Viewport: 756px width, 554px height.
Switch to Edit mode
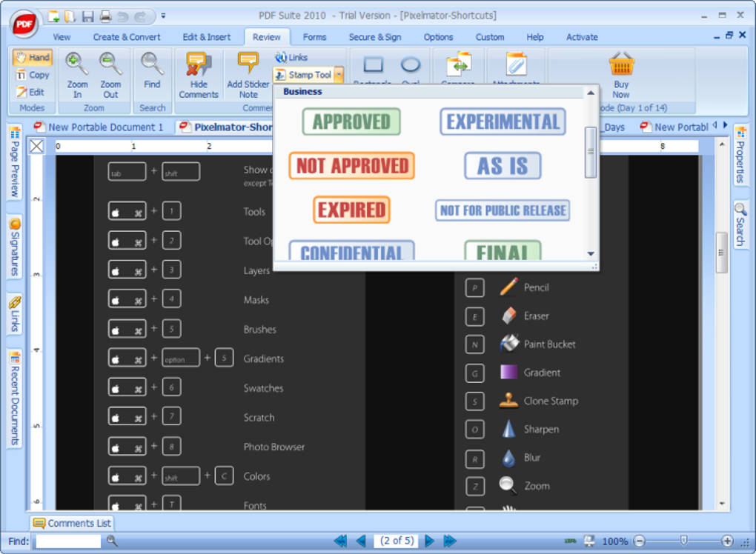[30, 92]
